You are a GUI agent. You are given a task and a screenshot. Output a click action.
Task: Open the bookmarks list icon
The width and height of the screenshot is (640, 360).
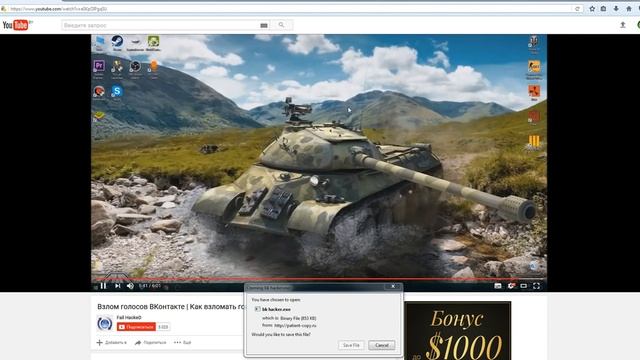pos(603,9)
